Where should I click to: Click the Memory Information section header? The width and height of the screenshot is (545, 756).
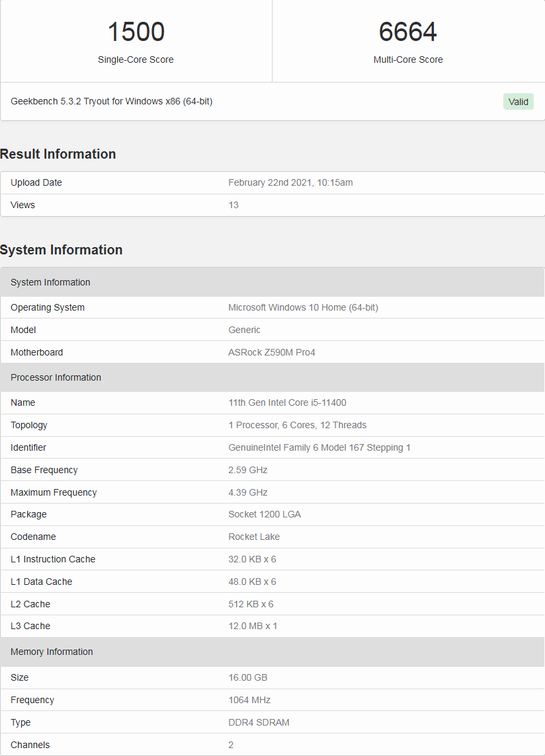tap(52, 652)
